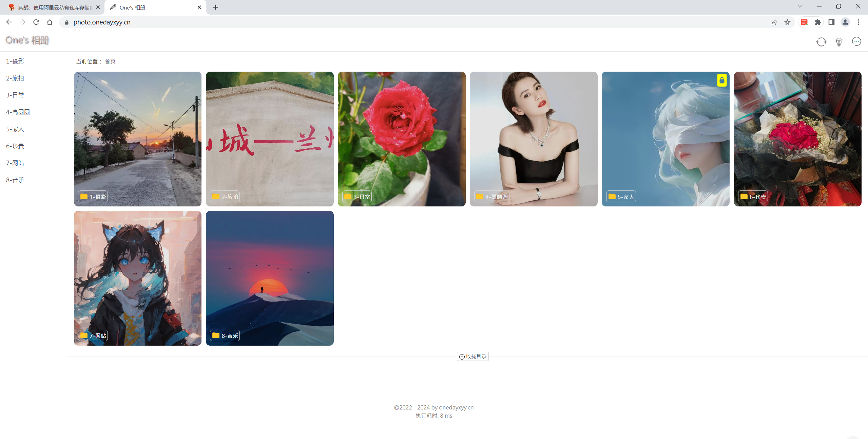Open the red extension icon in toolbar

(x=804, y=22)
